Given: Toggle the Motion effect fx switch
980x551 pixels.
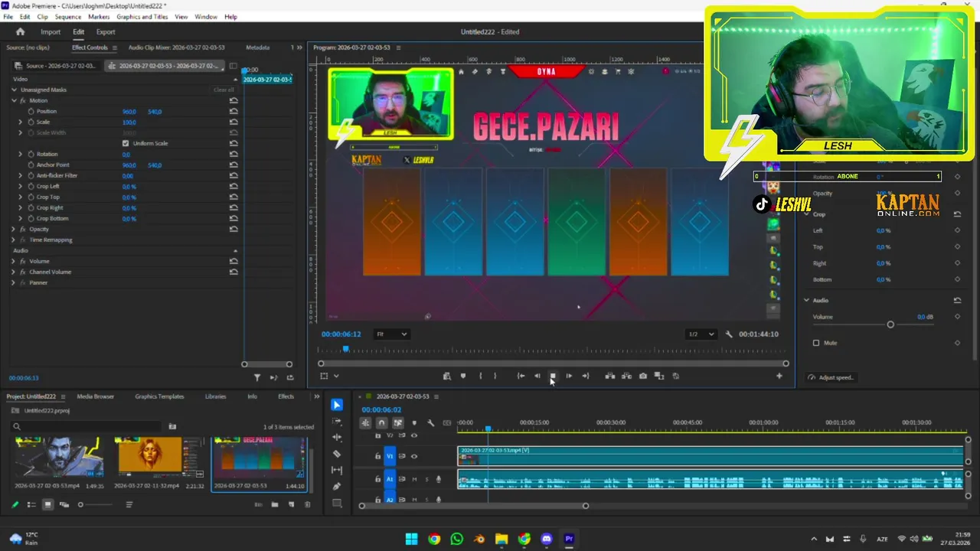Looking at the screenshot, I should click(23, 100).
